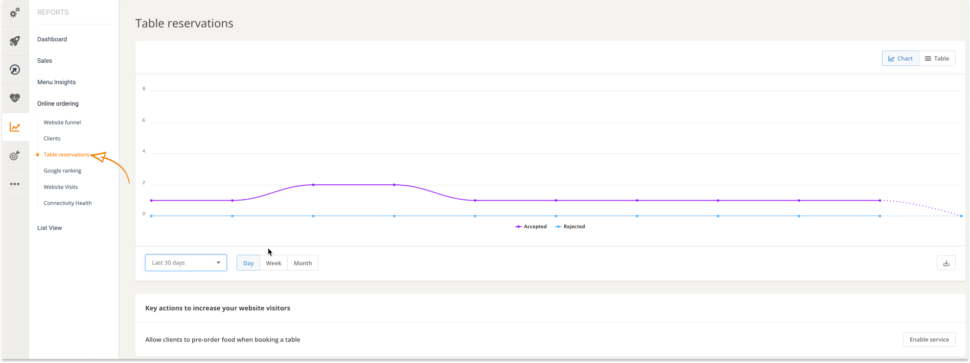Open the Last 30 days dropdown

coord(186,263)
